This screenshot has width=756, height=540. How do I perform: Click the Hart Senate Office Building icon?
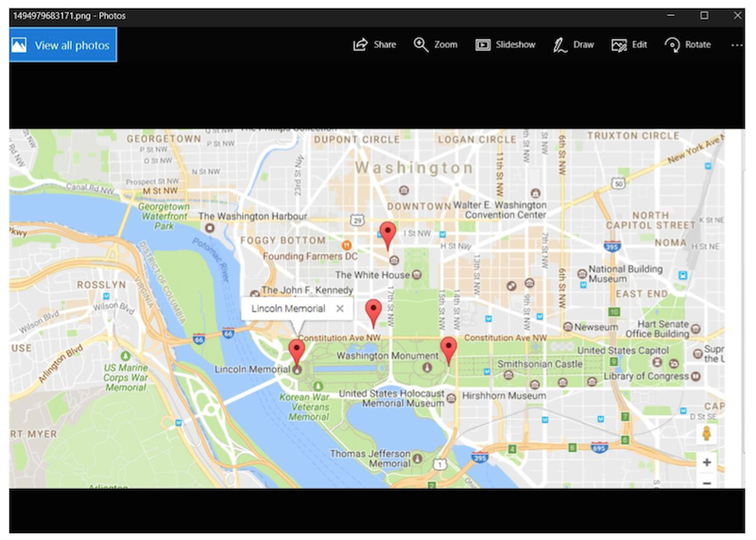[696, 329]
